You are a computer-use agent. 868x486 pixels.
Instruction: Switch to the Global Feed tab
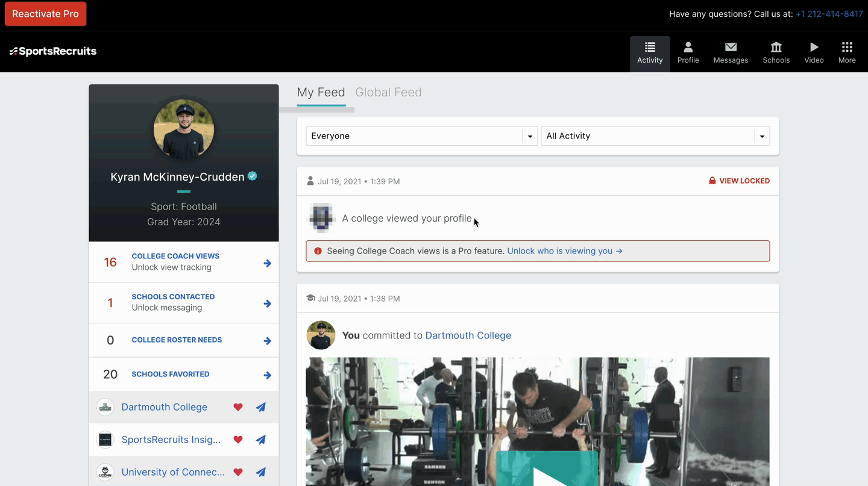388,92
